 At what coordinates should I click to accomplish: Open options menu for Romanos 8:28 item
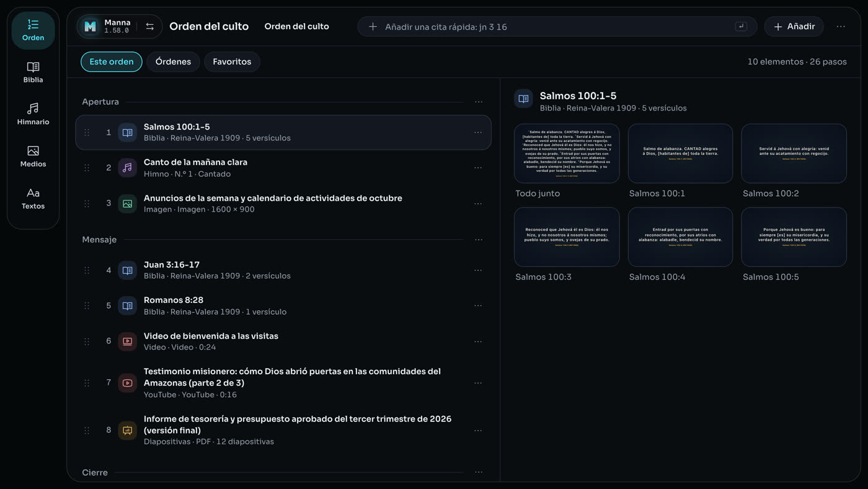[x=478, y=305]
